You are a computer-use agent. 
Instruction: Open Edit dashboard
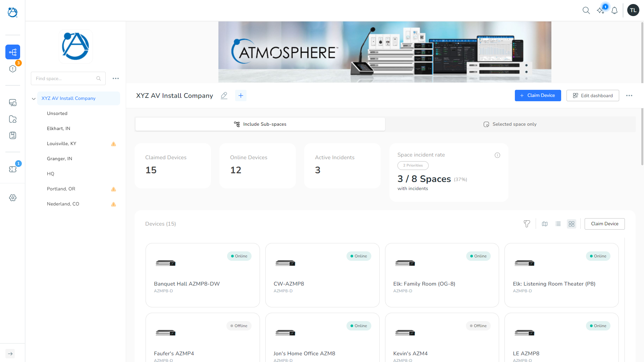pos(592,96)
